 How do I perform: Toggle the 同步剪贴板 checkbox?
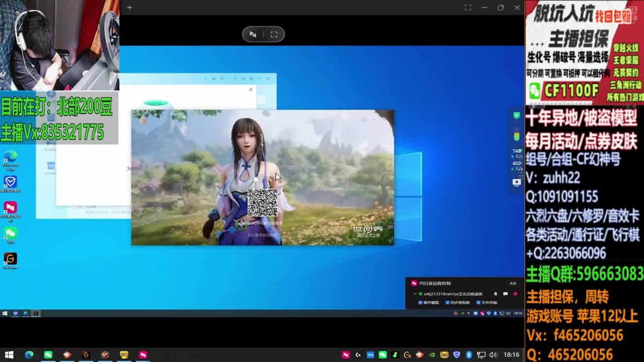[447, 303]
